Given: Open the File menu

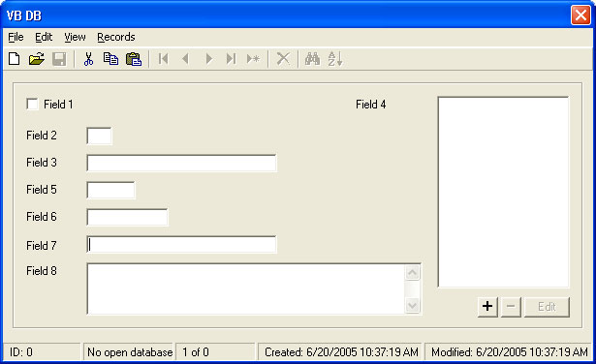Looking at the screenshot, I should coord(16,37).
